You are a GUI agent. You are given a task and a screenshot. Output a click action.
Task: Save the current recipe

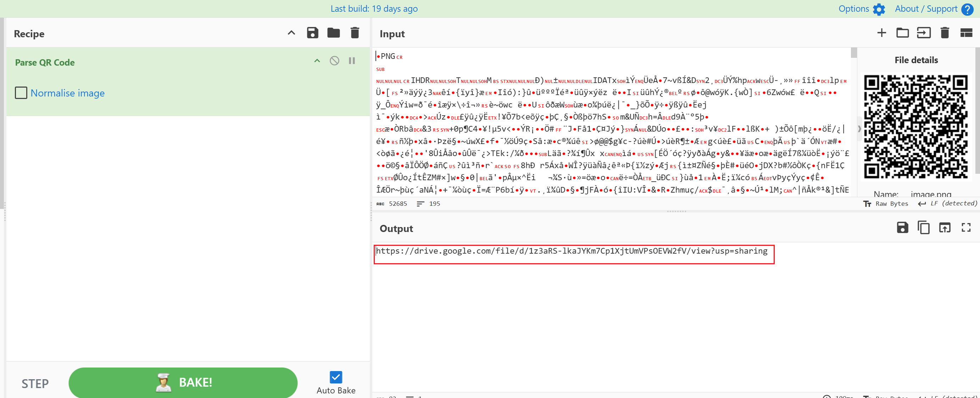tap(312, 33)
